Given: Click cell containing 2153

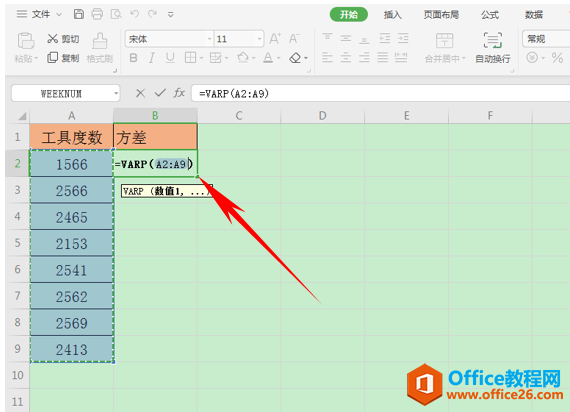Looking at the screenshot, I should click(72, 244).
